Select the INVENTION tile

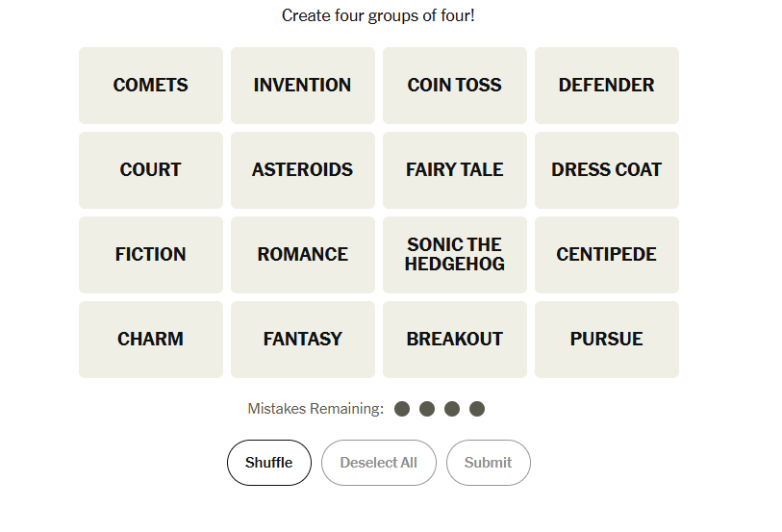click(x=303, y=86)
